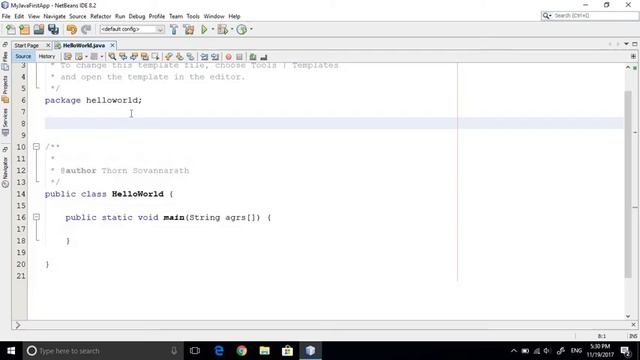Open the Navigate menu
Image resolution: width=640 pixels, height=360 pixels.
point(54,16)
